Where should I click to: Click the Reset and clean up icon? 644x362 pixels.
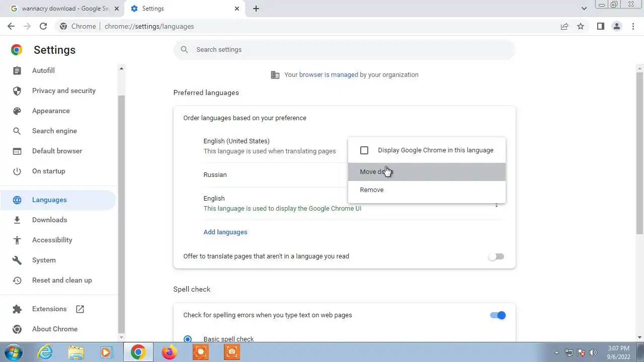click(17, 281)
